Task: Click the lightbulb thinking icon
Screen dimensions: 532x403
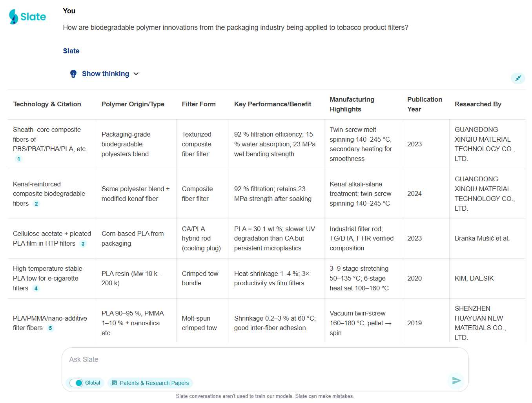Action: (73, 74)
